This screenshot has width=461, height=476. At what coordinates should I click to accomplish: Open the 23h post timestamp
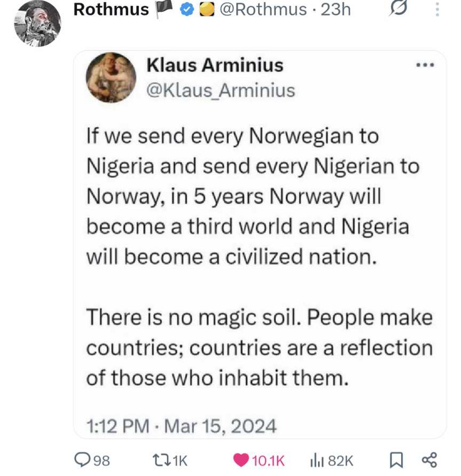(x=336, y=10)
